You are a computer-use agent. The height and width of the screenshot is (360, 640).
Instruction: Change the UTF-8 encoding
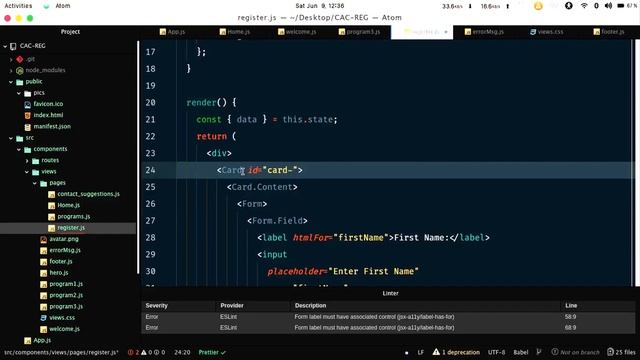click(496, 352)
